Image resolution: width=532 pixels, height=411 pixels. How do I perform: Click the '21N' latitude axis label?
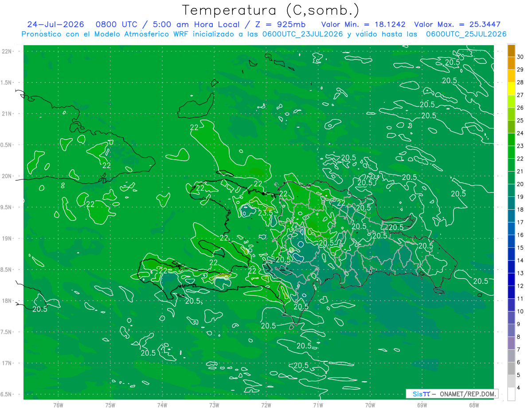pyautogui.click(x=7, y=114)
